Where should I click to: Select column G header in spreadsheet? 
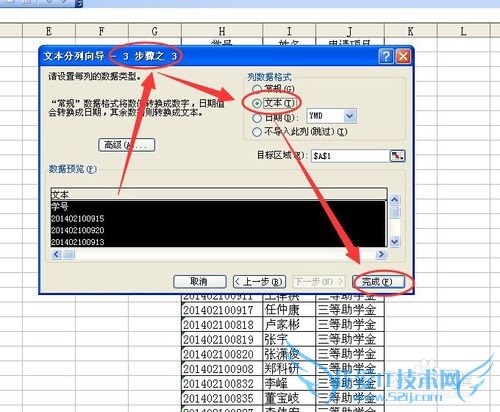[155, 31]
